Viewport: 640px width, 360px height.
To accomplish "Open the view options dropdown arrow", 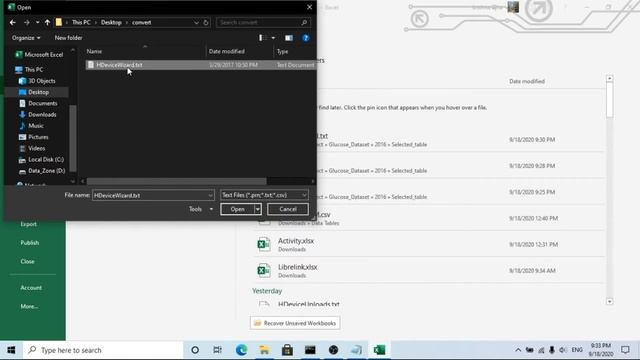I will 273,38.
